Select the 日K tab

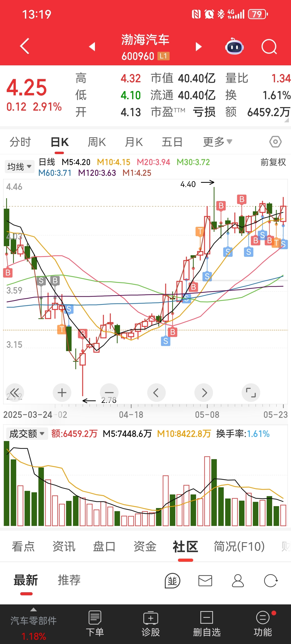59,142
